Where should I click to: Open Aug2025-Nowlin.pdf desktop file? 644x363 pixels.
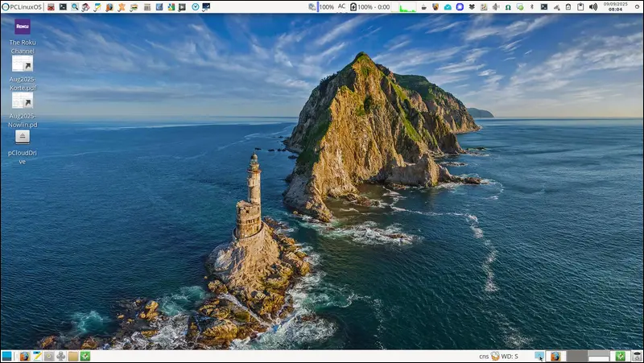(23, 101)
